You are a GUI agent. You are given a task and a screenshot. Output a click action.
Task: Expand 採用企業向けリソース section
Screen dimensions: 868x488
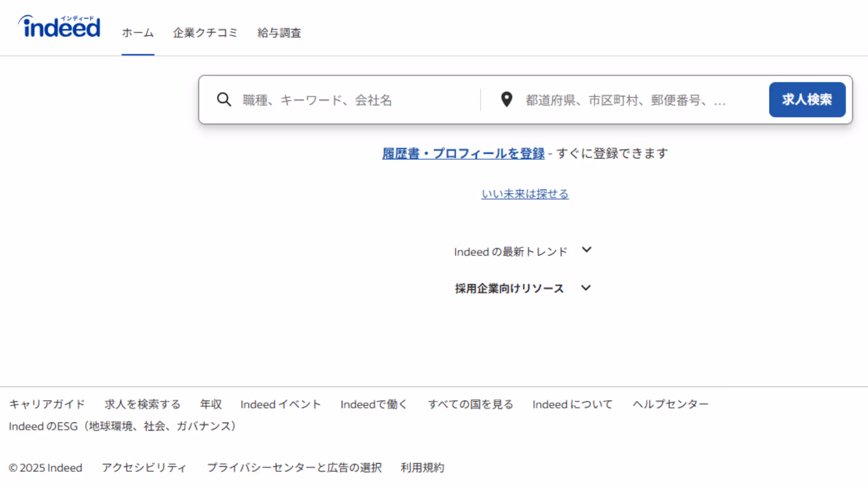point(522,288)
